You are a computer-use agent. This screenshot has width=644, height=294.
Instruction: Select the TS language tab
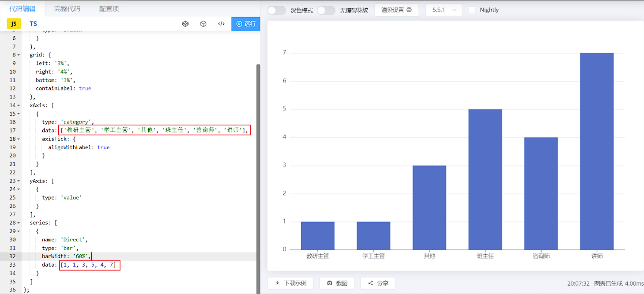34,24
